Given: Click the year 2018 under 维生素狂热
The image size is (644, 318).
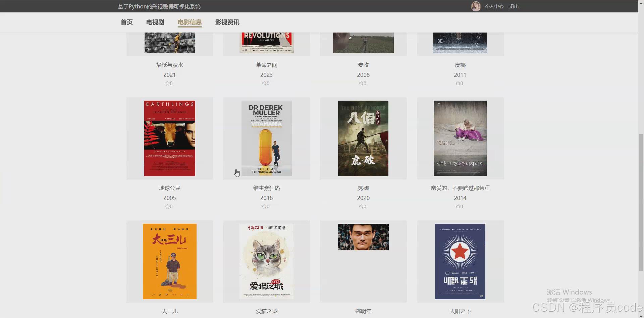Looking at the screenshot, I should pos(267,198).
